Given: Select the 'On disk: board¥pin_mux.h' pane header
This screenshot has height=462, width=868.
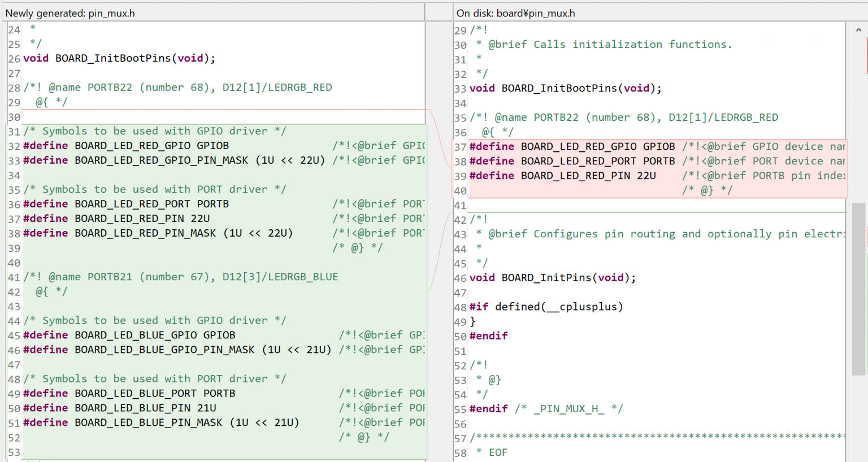Looking at the screenshot, I should [515, 13].
